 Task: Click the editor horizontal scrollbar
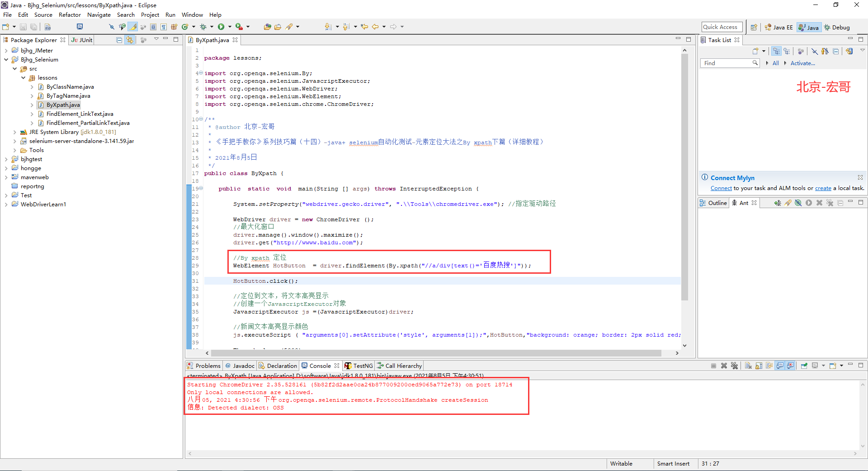point(436,353)
